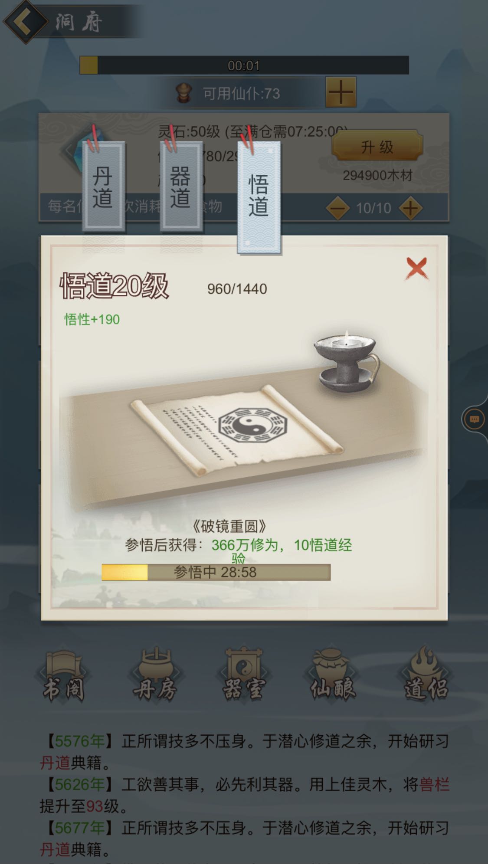Viewport: 488px width, 868px height.
Task: Click the 参悟中 progress bar
Action: coord(216,572)
